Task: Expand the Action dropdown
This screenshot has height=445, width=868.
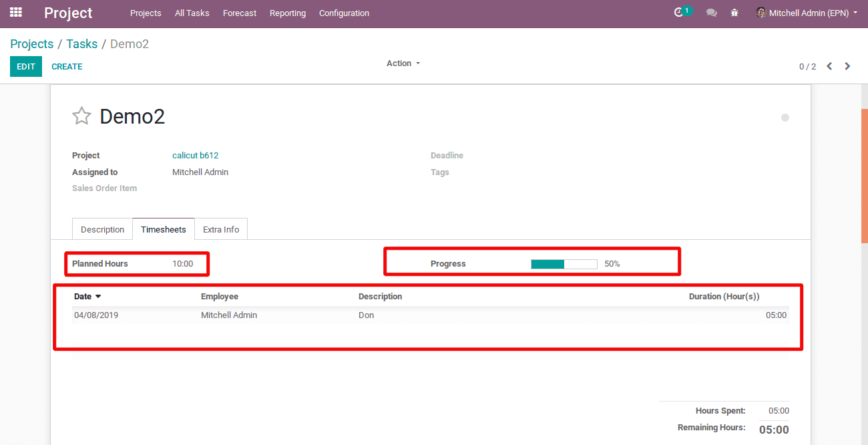Action: (x=403, y=63)
